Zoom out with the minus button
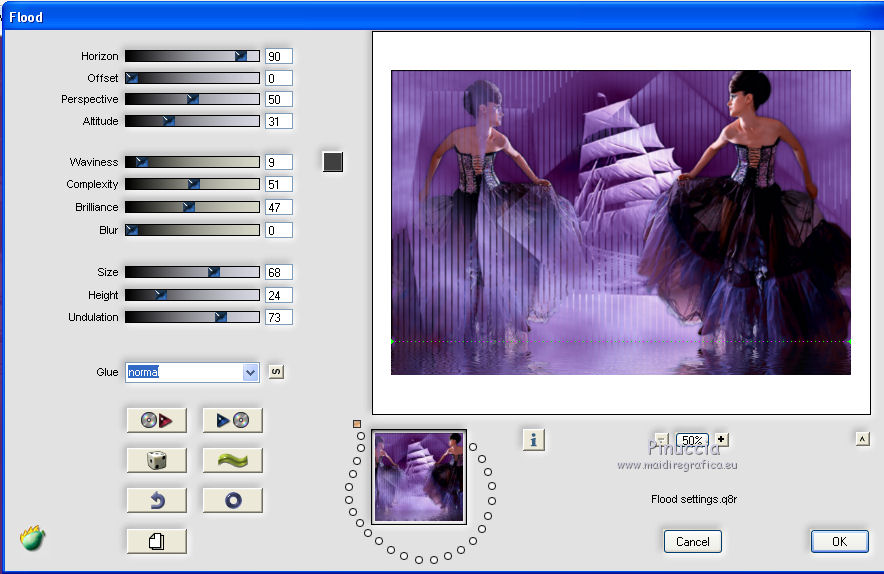The height and width of the screenshot is (574, 884). 661,439
